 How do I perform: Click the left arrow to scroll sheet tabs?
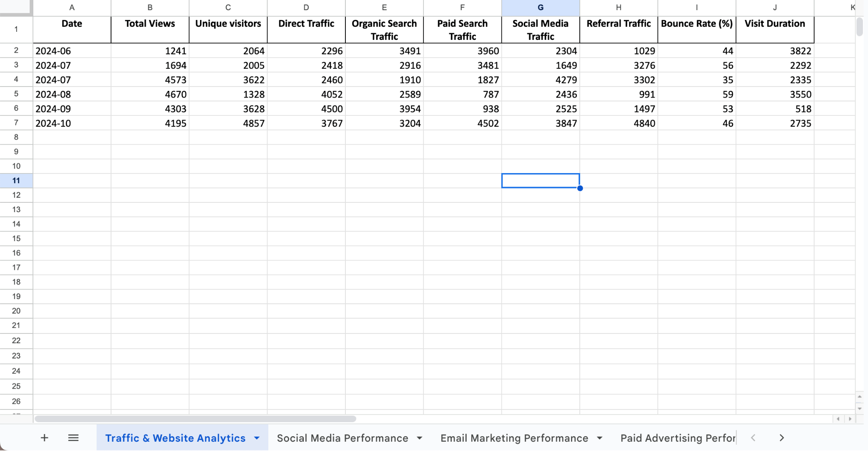(754, 437)
